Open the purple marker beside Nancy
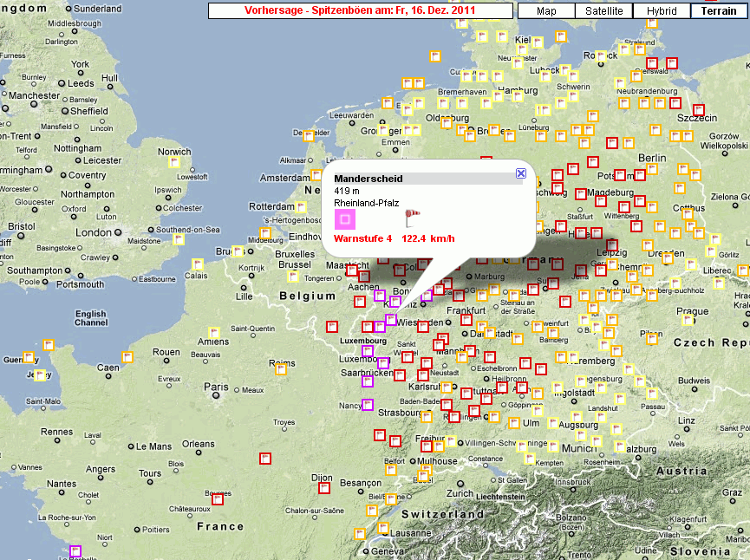 point(368,405)
